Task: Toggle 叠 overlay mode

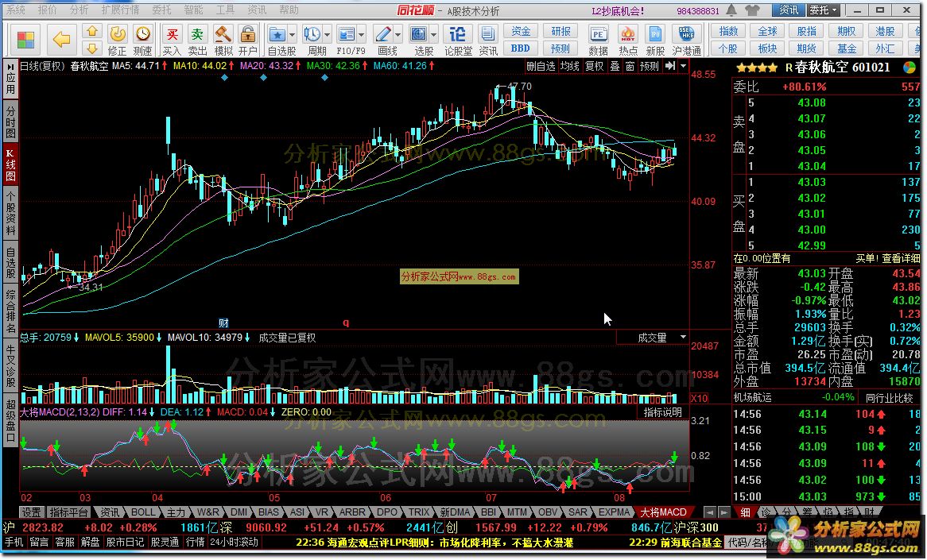Action: (615, 66)
